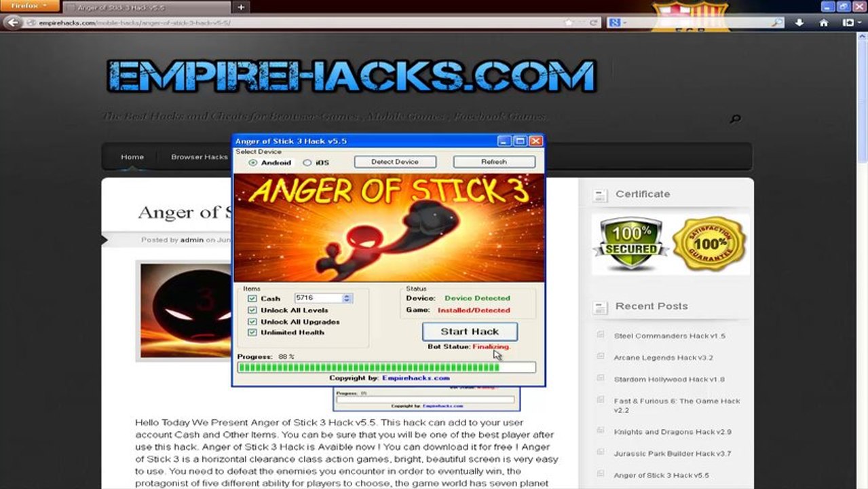Click the Cash amount field
This screenshot has height=489, width=868.
(318, 298)
